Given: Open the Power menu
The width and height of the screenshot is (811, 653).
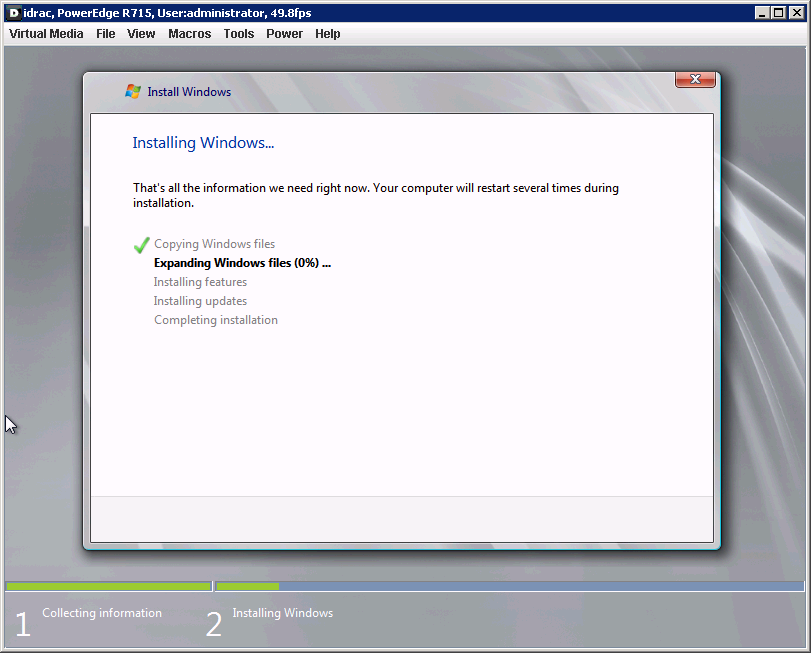Looking at the screenshot, I should tap(284, 33).
